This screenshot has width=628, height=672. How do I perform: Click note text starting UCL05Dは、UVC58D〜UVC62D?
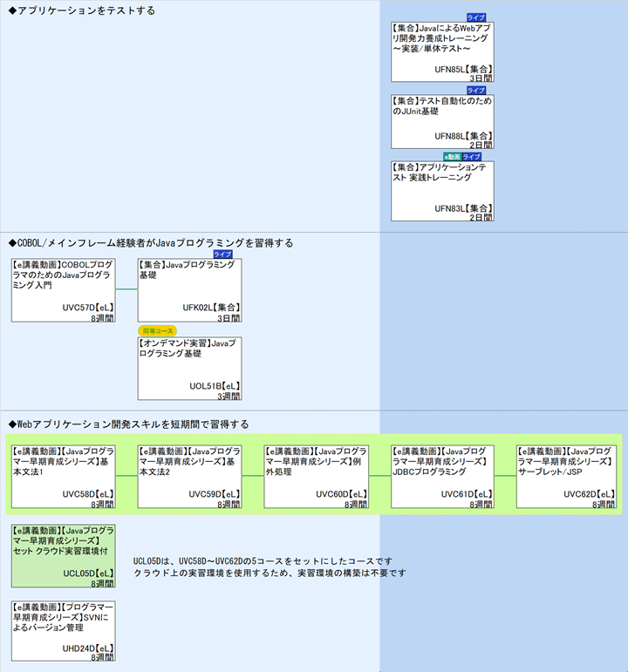(263, 561)
